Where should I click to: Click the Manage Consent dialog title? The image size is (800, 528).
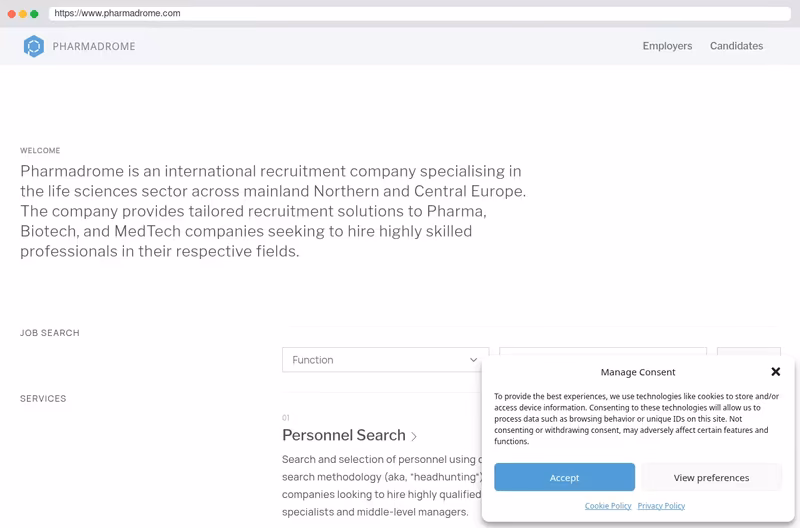pos(638,372)
